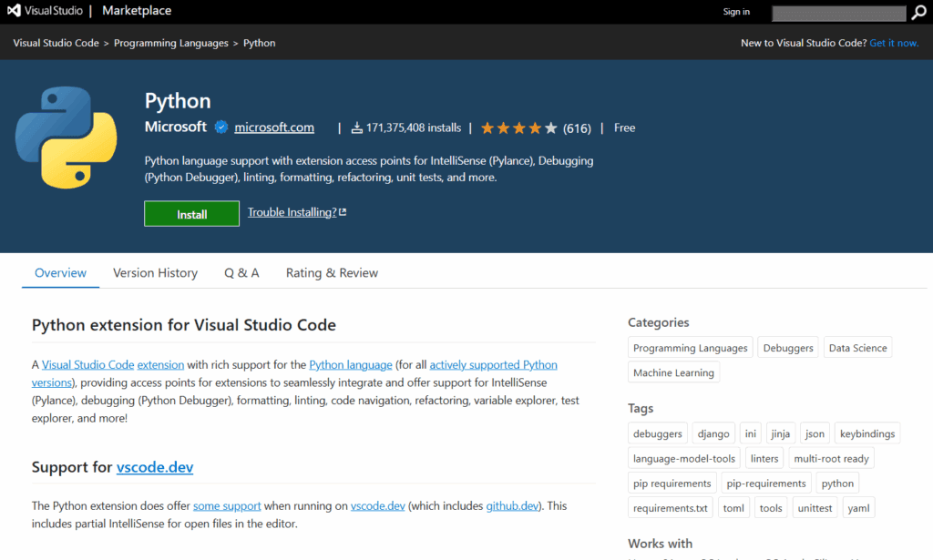
Task: Open the Microsoft publisher page
Action: [176, 127]
